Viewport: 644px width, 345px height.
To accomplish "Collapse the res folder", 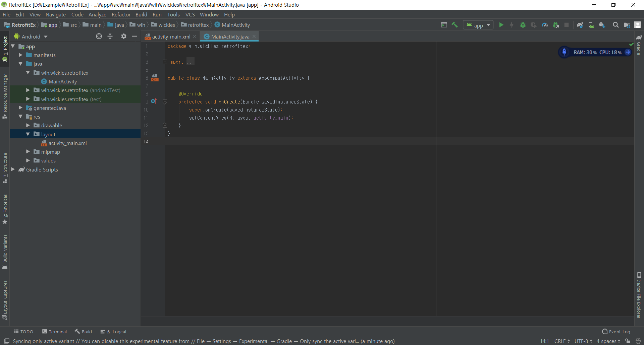I will [20, 117].
